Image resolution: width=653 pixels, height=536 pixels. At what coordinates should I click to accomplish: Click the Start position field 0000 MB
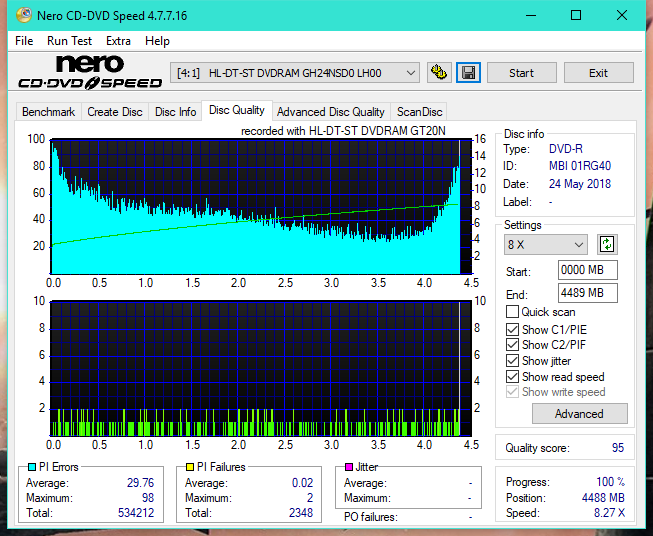coord(587,270)
